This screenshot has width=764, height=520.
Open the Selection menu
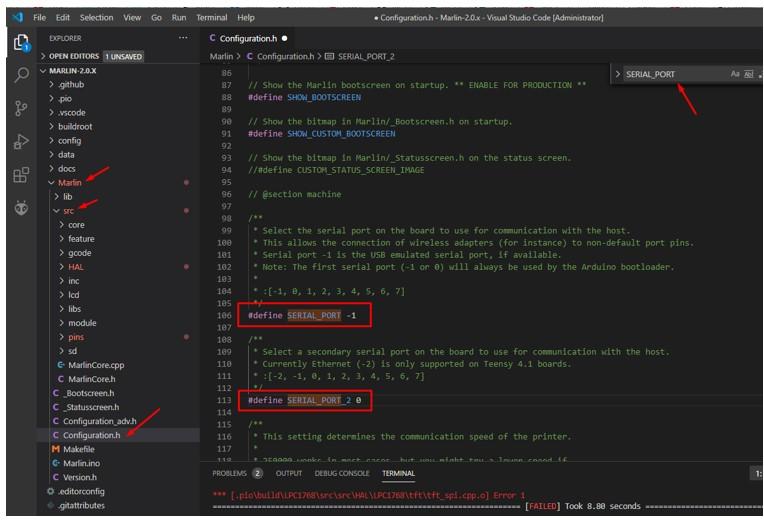pyautogui.click(x=96, y=18)
